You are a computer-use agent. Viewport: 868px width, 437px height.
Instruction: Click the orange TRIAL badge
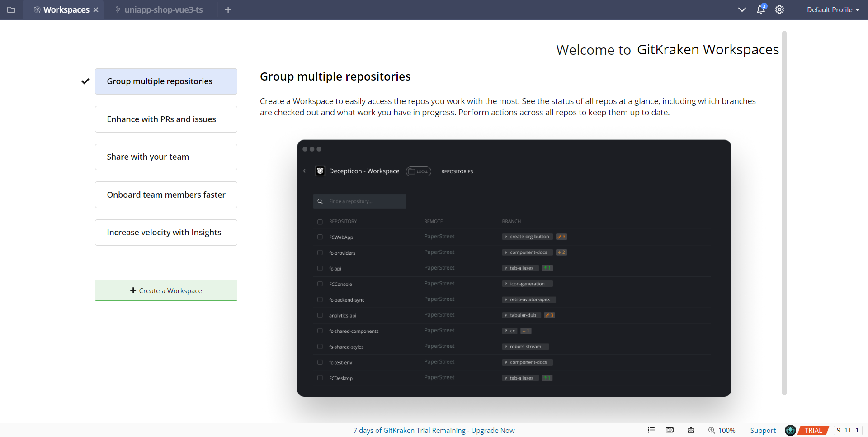coord(813,430)
